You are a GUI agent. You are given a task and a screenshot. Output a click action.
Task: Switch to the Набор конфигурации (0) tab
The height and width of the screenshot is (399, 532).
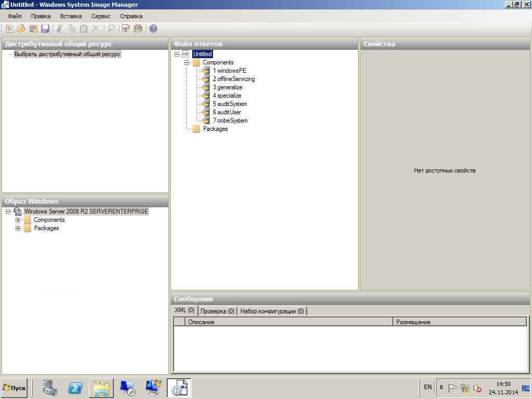(x=272, y=311)
